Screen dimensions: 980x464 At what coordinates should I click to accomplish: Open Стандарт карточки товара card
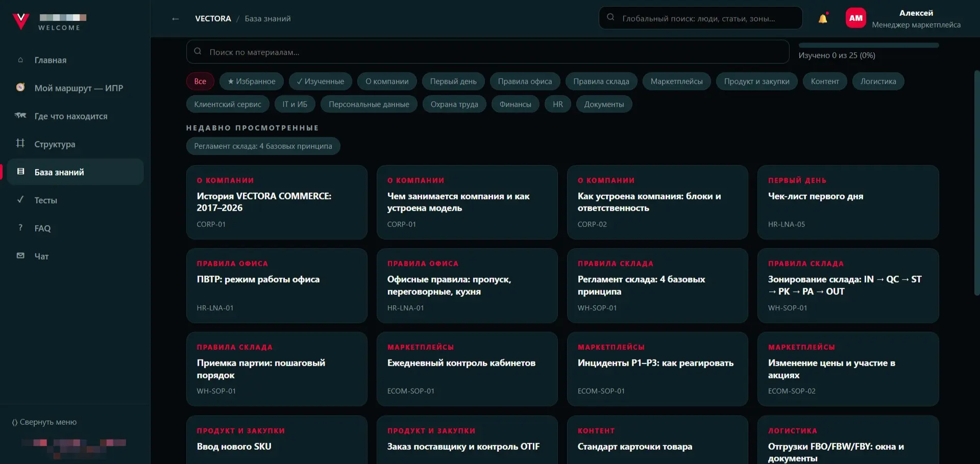657,440
